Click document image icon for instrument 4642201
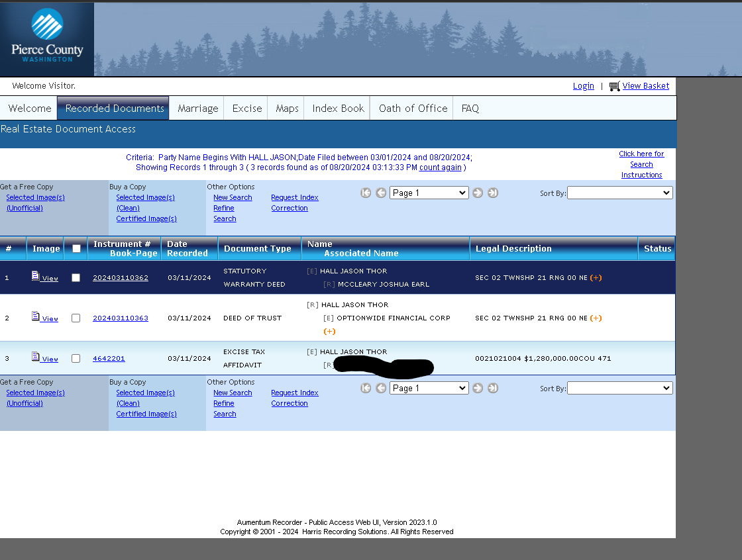Screen dimensions: 742x560 36,356
